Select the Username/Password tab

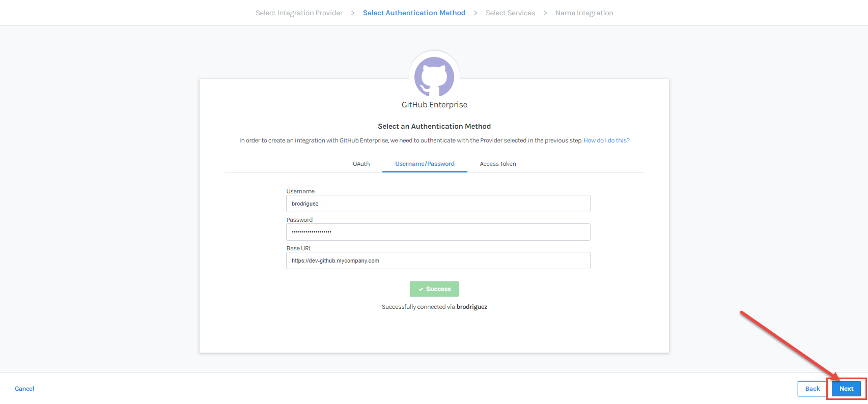[425, 164]
